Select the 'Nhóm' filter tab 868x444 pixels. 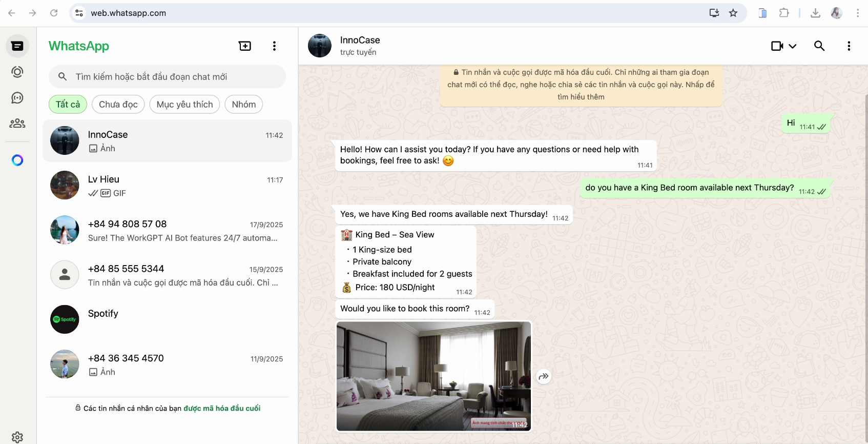[243, 105]
